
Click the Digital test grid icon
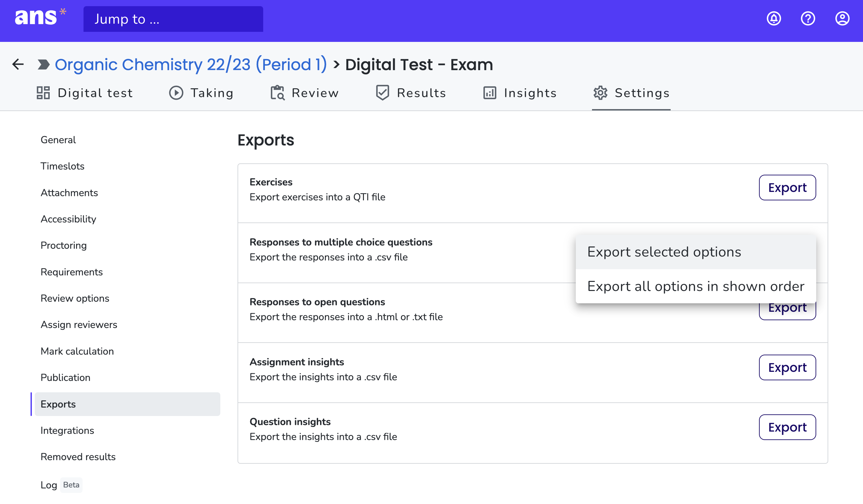pyautogui.click(x=43, y=93)
